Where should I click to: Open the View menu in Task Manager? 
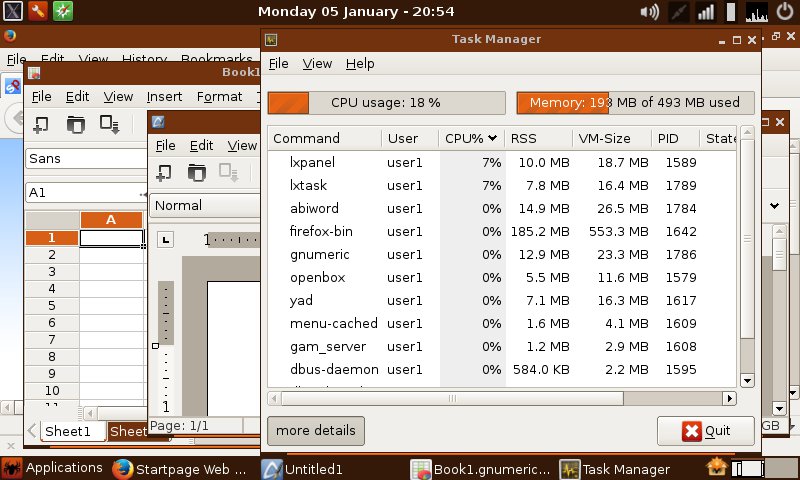click(317, 63)
